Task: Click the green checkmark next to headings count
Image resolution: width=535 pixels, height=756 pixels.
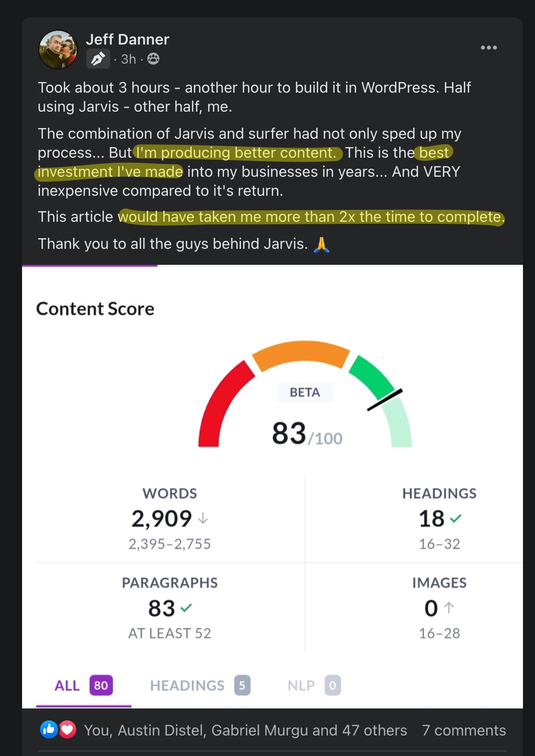Action: point(455,519)
